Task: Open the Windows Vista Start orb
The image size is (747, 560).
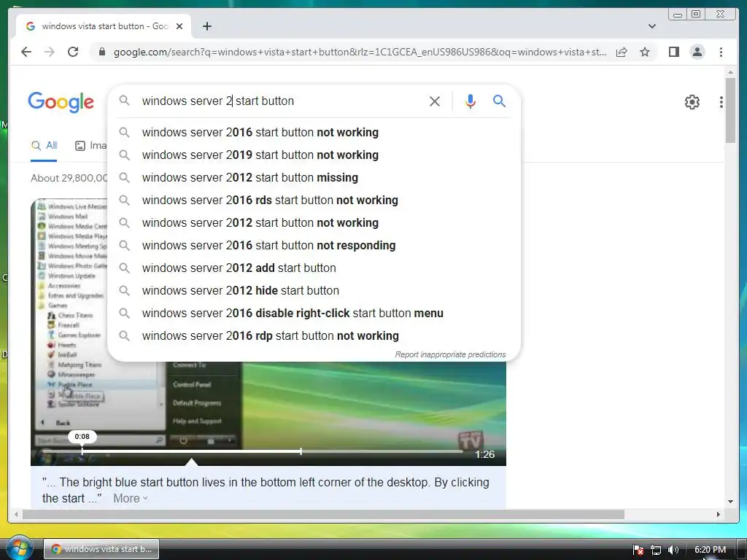Action: [20, 548]
